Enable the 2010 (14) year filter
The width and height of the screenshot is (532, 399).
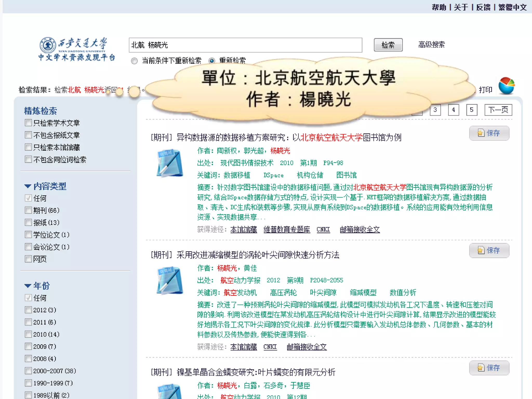[28, 334]
